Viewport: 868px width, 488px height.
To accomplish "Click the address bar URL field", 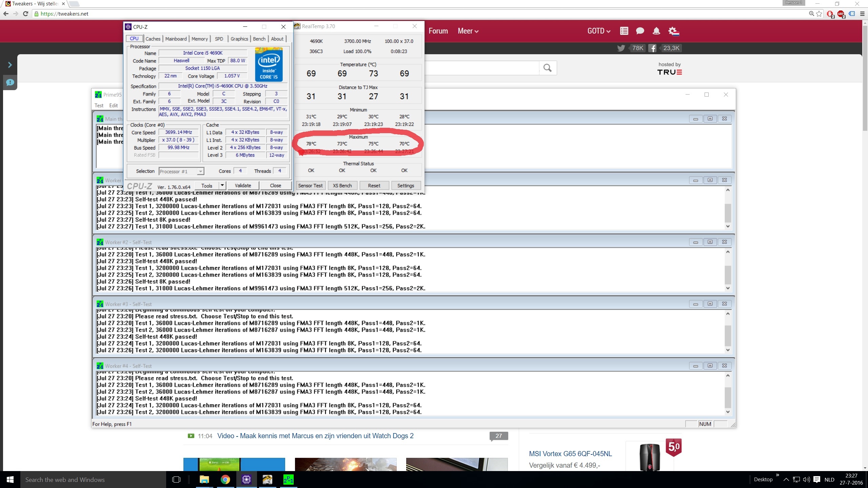I will point(420,14).
